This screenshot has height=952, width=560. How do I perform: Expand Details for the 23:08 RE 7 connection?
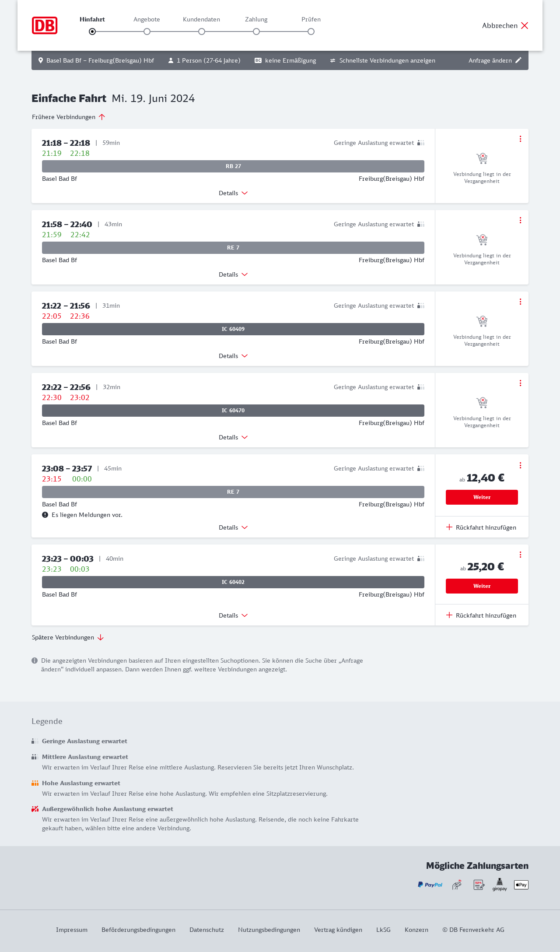point(233,527)
